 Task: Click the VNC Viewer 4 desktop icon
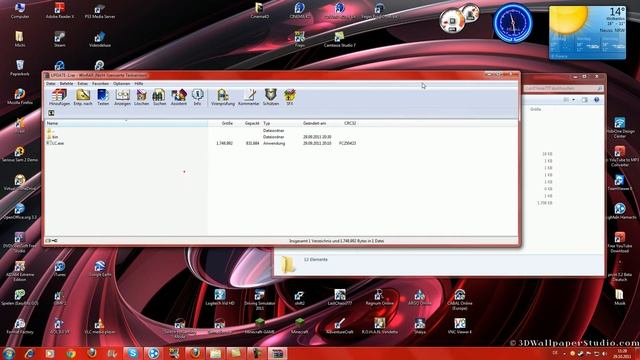[x=460, y=327]
